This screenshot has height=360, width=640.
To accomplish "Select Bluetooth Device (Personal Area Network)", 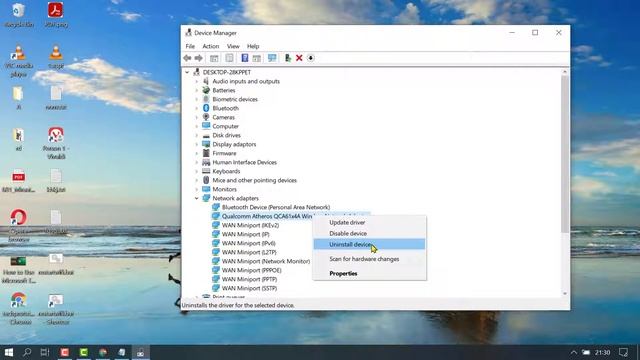I will coord(276,207).
